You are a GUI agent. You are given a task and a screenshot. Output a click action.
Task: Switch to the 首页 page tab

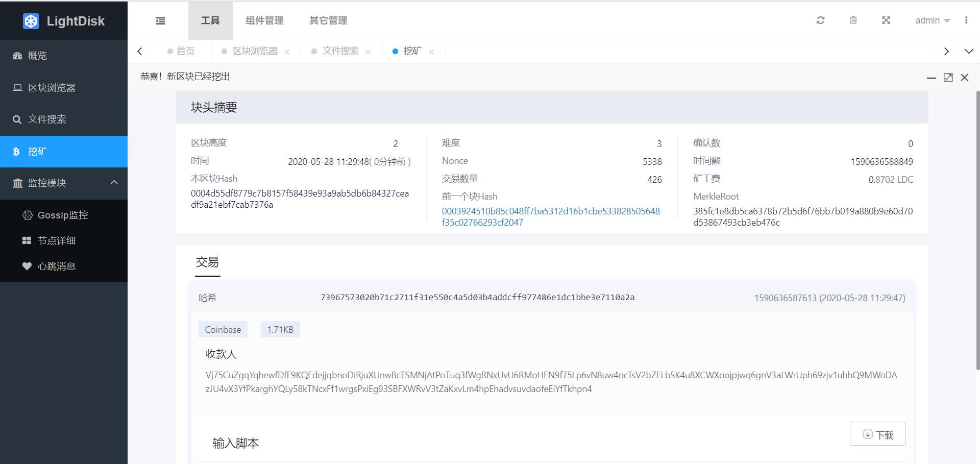pyautogui.click(x=181, y=51)
